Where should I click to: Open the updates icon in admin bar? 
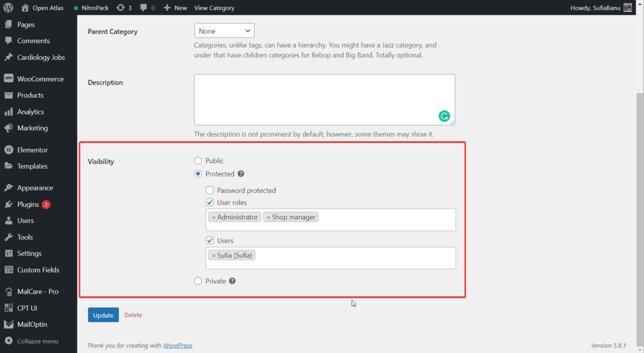tap(124, 8)
